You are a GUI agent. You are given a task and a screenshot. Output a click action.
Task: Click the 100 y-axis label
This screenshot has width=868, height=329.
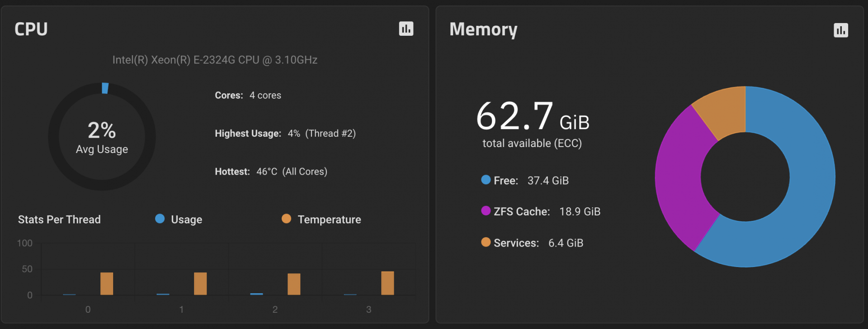pyautogui.click(x=24, y=243)
